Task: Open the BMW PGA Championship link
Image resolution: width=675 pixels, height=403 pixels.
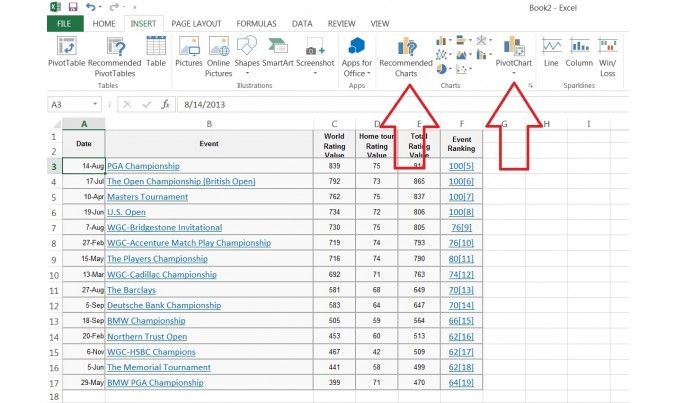Action: (155, 382)
